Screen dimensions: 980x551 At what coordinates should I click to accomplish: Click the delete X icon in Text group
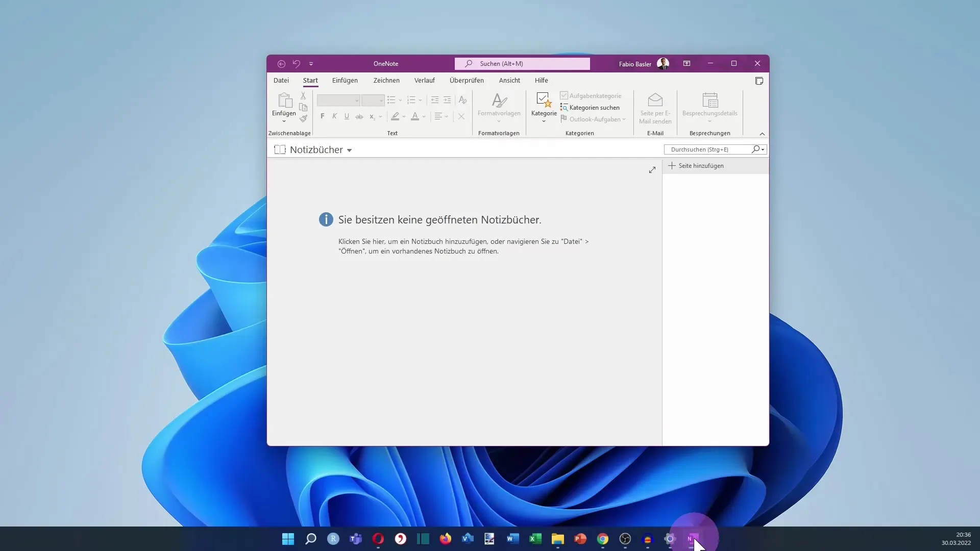[x=461, y=116]
